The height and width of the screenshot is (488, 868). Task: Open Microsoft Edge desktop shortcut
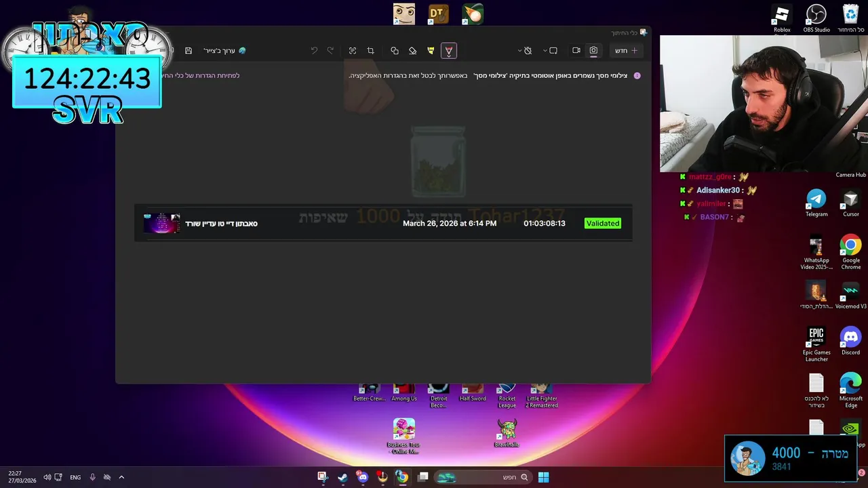[x=851, y=390]
